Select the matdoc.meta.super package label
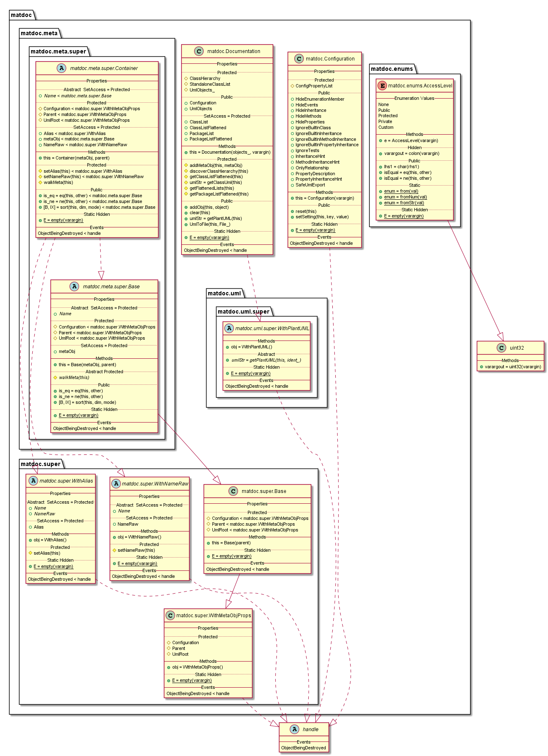548x756 pixels. coord(58,51)
